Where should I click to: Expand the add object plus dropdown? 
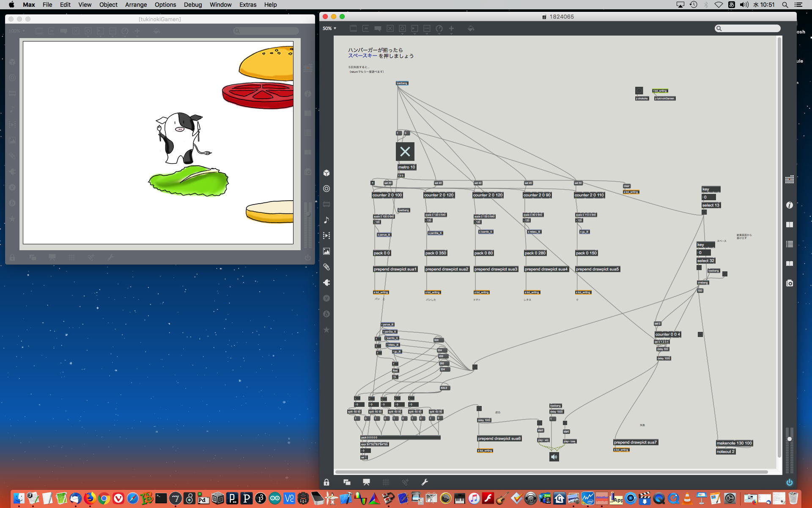[x=451, y=29]
